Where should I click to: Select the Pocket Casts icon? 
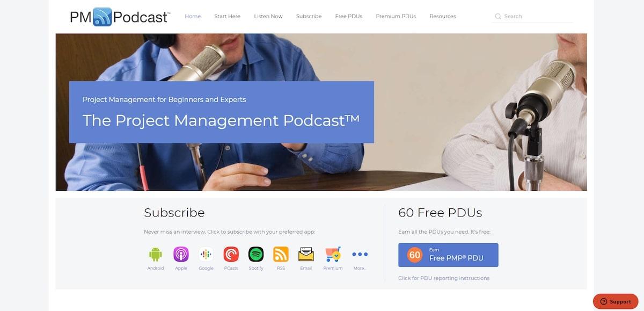[231, 254]
